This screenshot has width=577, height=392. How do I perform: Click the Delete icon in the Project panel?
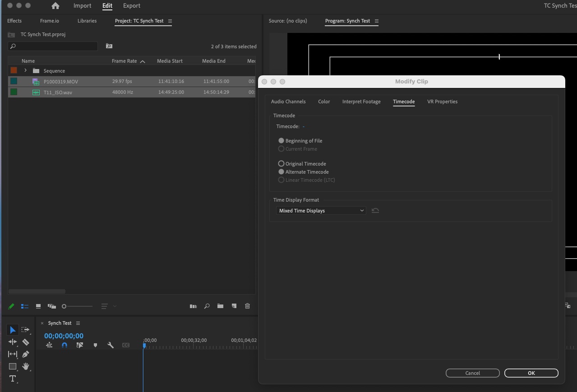[247, 306]
